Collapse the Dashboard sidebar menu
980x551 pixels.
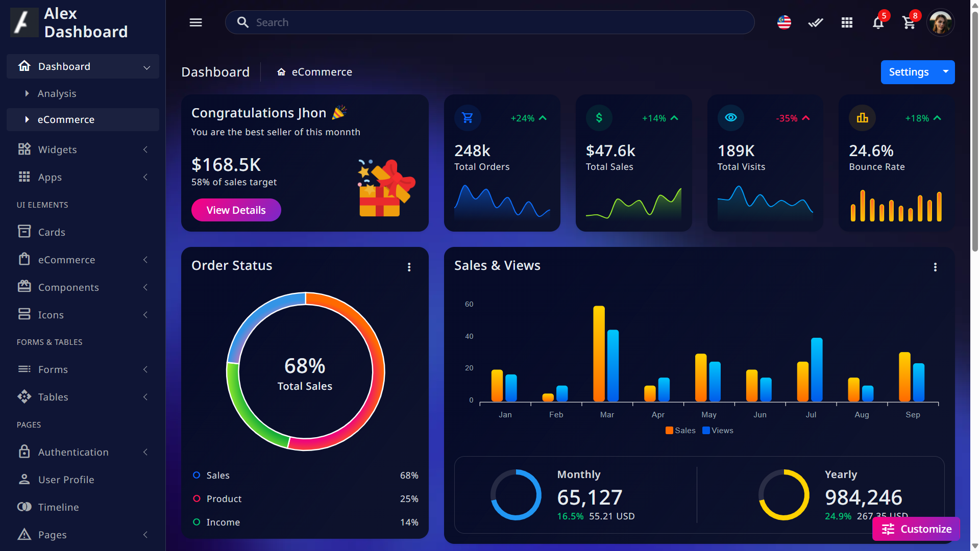83,66
